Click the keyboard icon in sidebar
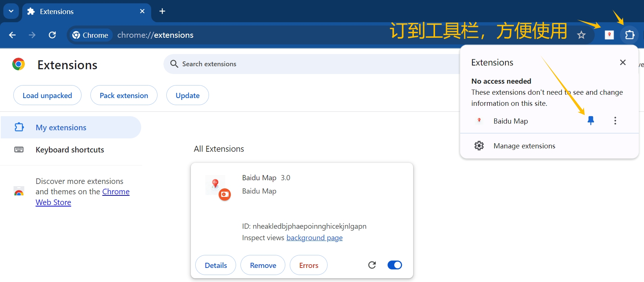The image size is (644, 282). (x=19, y=150)
